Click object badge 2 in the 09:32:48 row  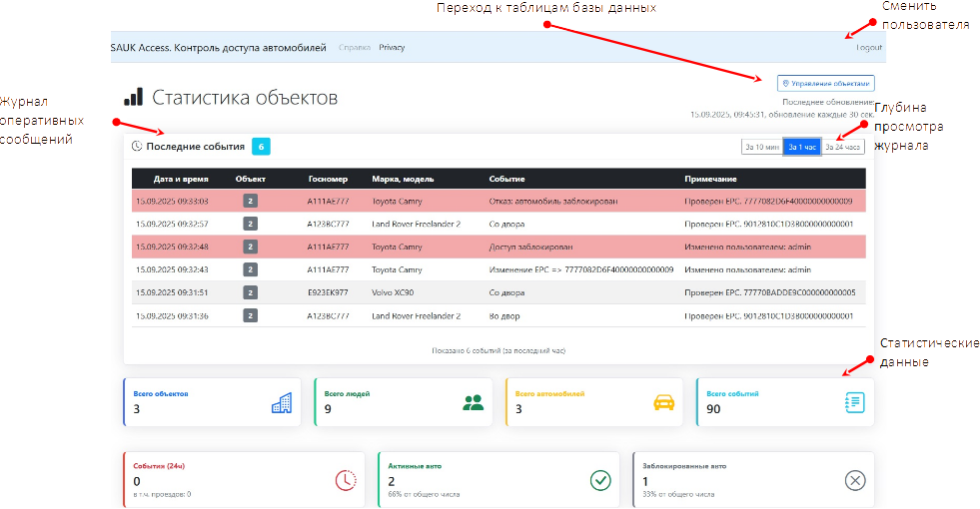[x=250, y=247]
